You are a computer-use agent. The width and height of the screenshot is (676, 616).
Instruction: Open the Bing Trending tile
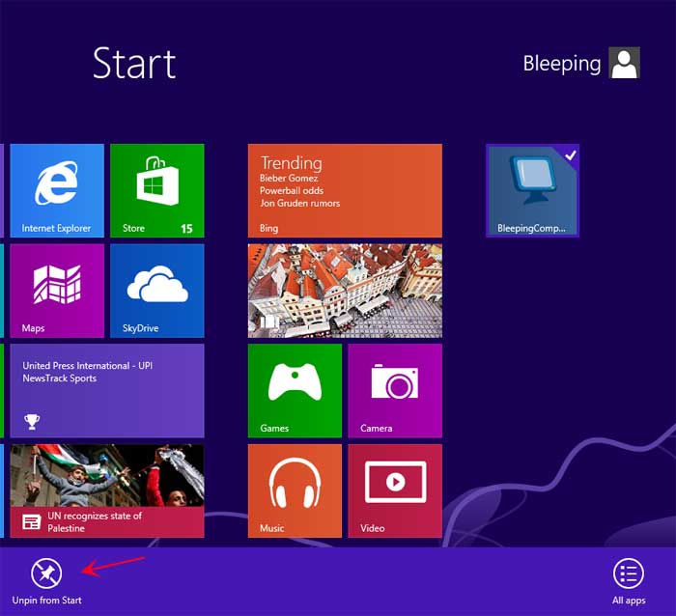(345, 190)
